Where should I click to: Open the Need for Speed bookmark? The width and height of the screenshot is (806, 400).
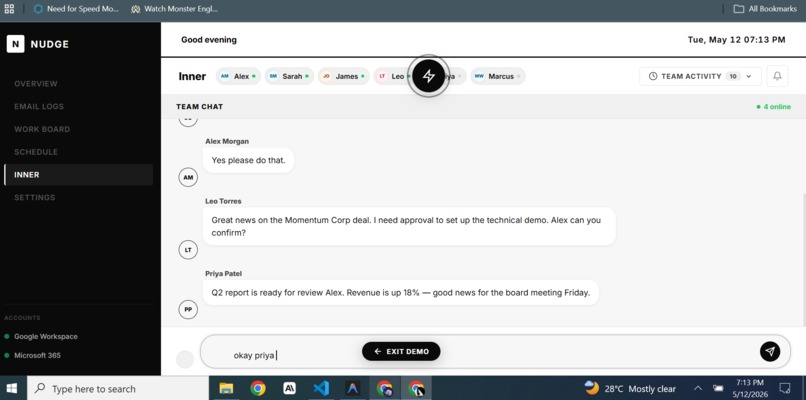(x=76, y=9)
